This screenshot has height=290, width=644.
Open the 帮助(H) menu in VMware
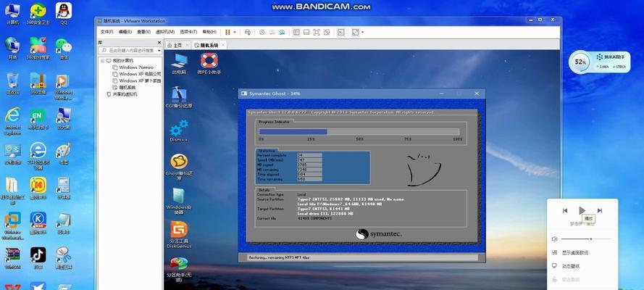point(209,32)
